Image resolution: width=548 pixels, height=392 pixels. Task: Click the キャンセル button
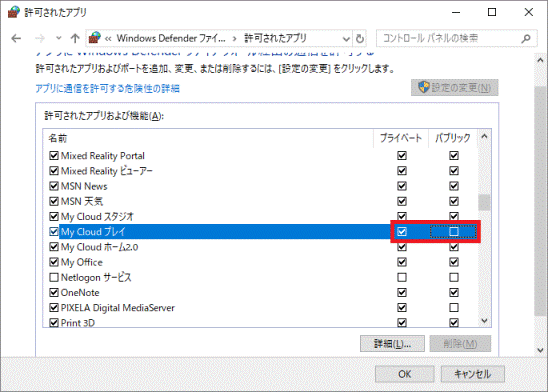click(473, 374)
